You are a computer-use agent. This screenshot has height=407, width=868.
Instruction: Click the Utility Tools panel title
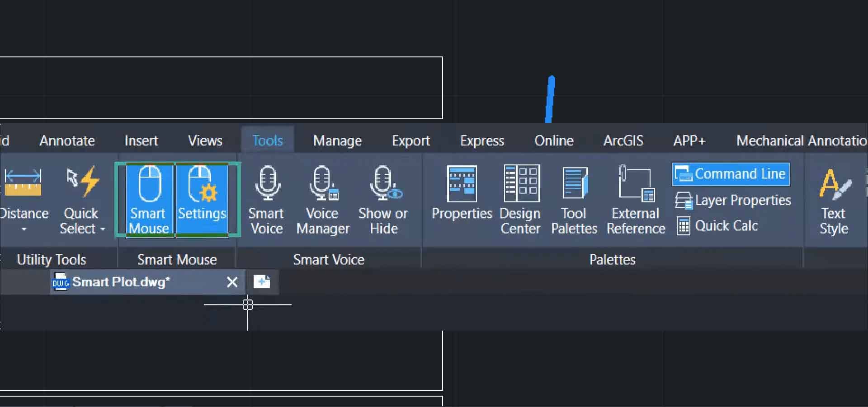[52, 259]
